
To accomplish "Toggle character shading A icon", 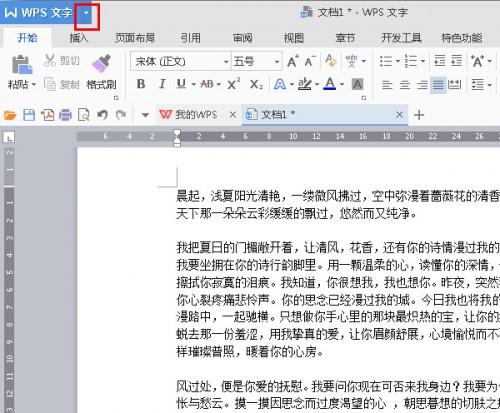I will tap(357, 84).
